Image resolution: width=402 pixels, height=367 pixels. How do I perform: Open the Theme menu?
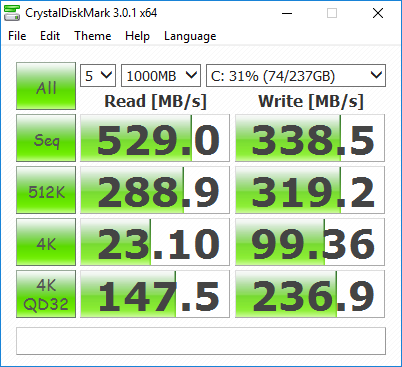93,36
